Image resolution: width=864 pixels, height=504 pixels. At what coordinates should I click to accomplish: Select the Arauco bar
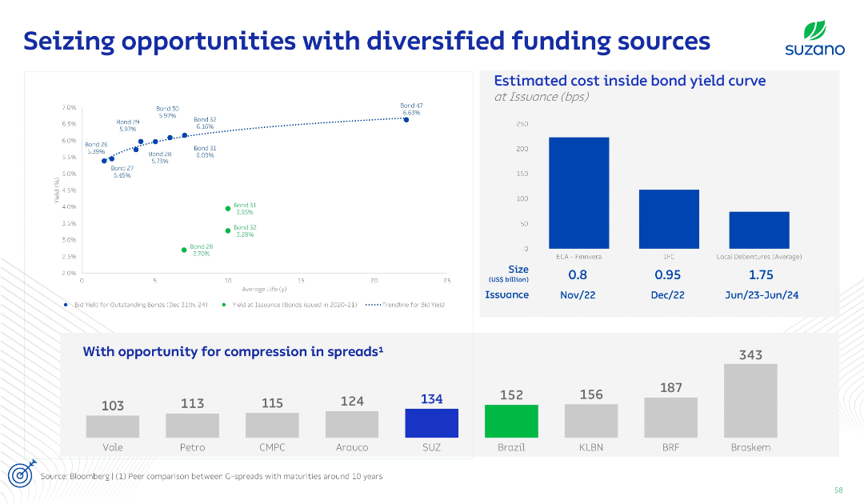[352, 424]
